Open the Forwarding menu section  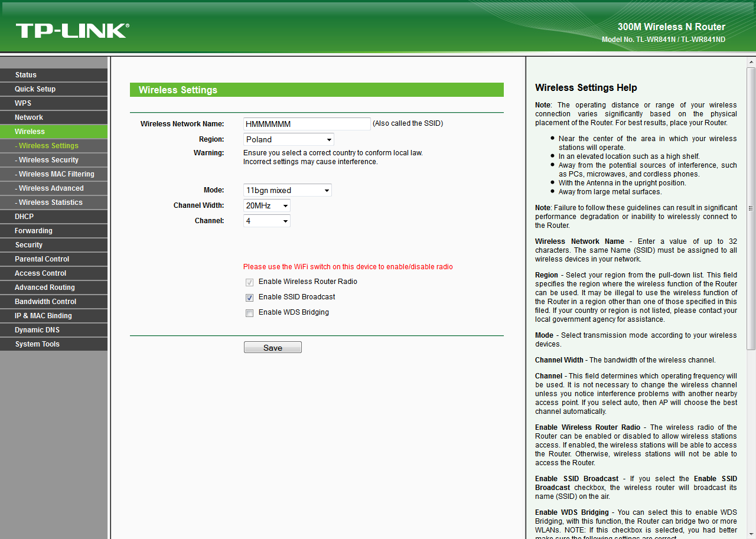coord(54,231)
